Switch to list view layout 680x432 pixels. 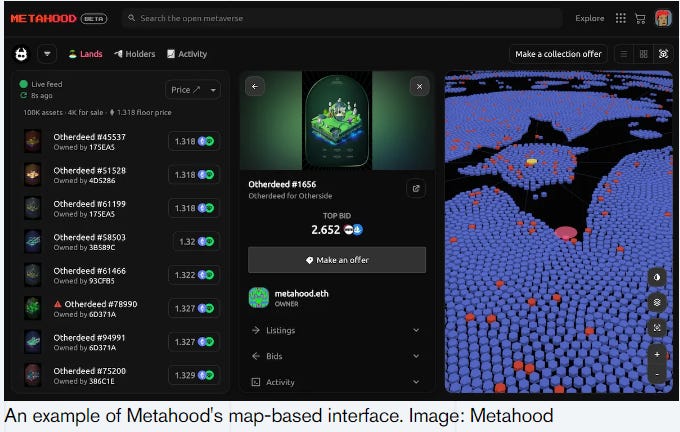[x=624, y=54]
